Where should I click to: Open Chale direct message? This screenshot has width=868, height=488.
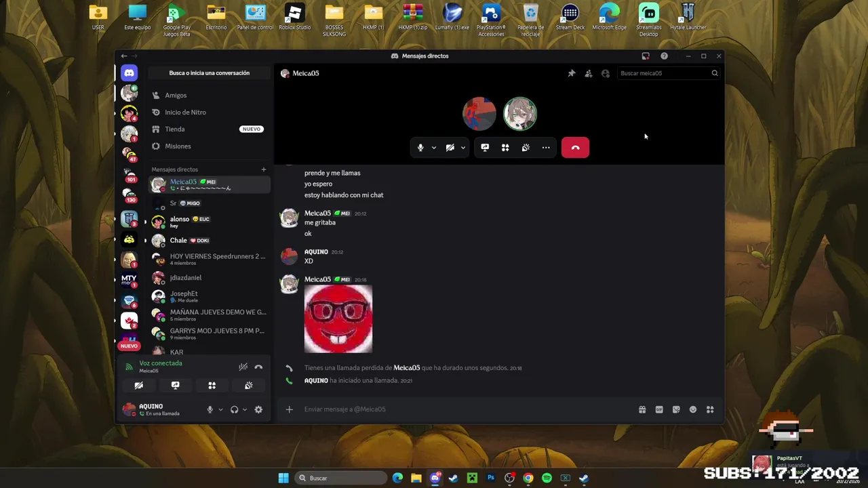pos(209,241)
